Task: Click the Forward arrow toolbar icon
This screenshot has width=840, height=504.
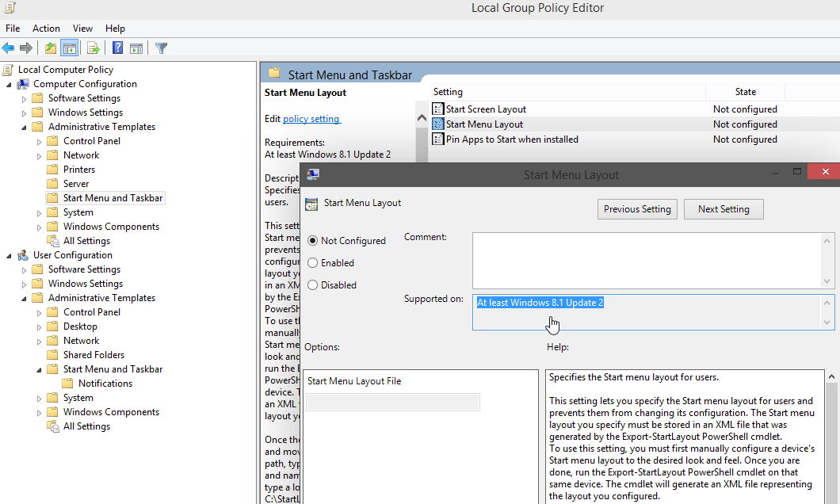Action: point(25,48)
